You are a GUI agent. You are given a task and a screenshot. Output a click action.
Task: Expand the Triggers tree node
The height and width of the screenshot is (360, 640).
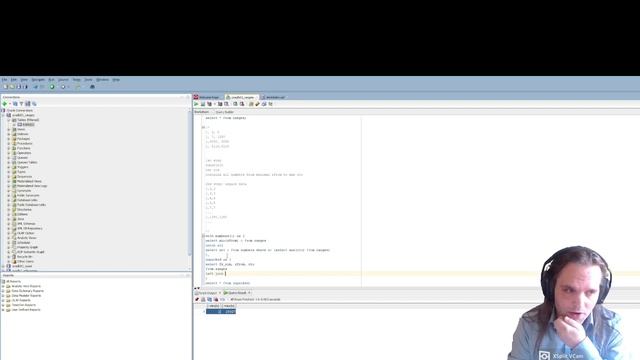point(9,167)
